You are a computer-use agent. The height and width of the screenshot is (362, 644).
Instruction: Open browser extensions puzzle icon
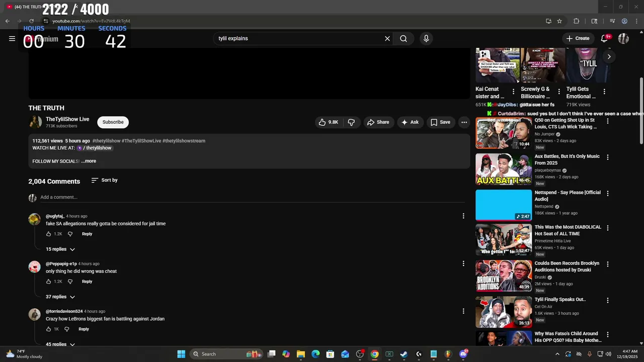point(577,21)
